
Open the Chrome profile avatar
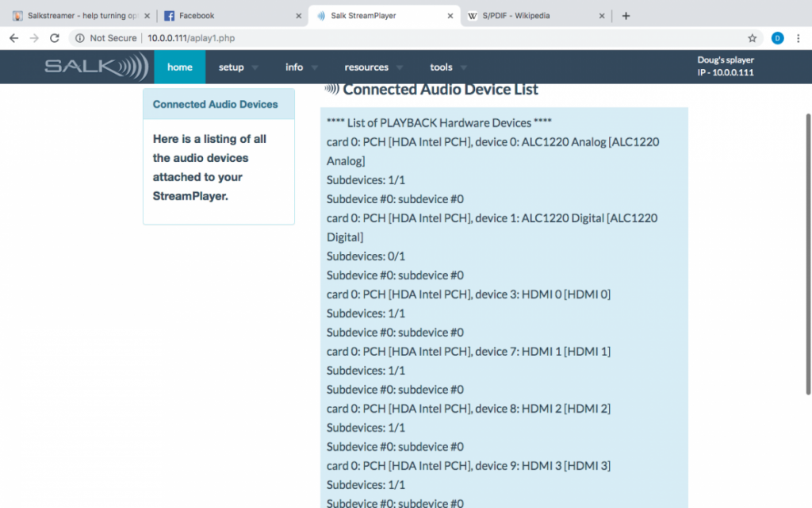pyautogui.click(x=777, y=38)
